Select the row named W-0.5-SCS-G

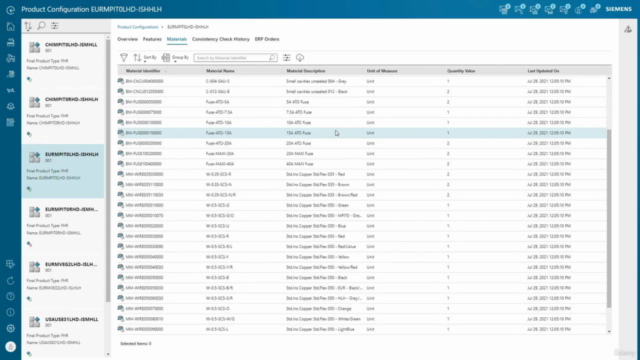click(x=362, y=205)
